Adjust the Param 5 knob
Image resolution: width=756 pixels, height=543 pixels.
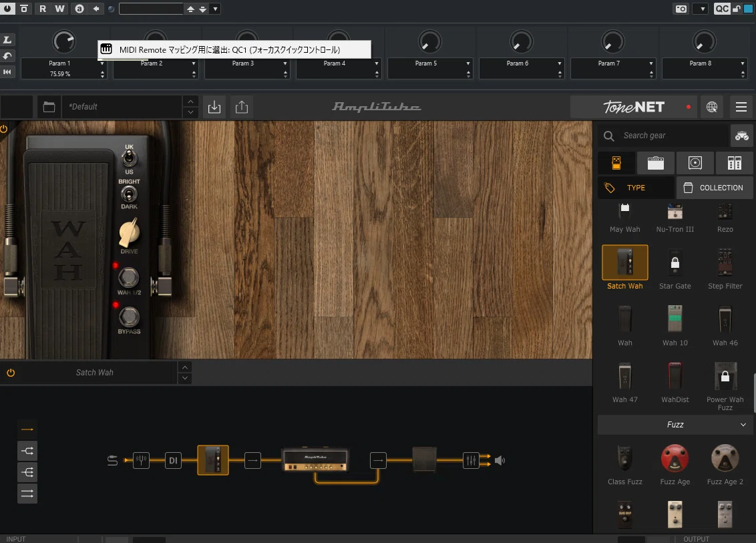coord(429,42)
